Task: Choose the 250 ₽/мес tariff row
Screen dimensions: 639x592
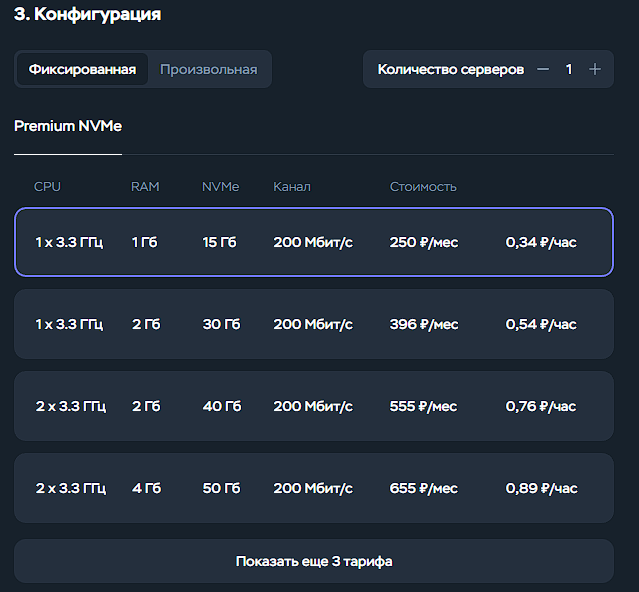Action: [x=314, y=242]
